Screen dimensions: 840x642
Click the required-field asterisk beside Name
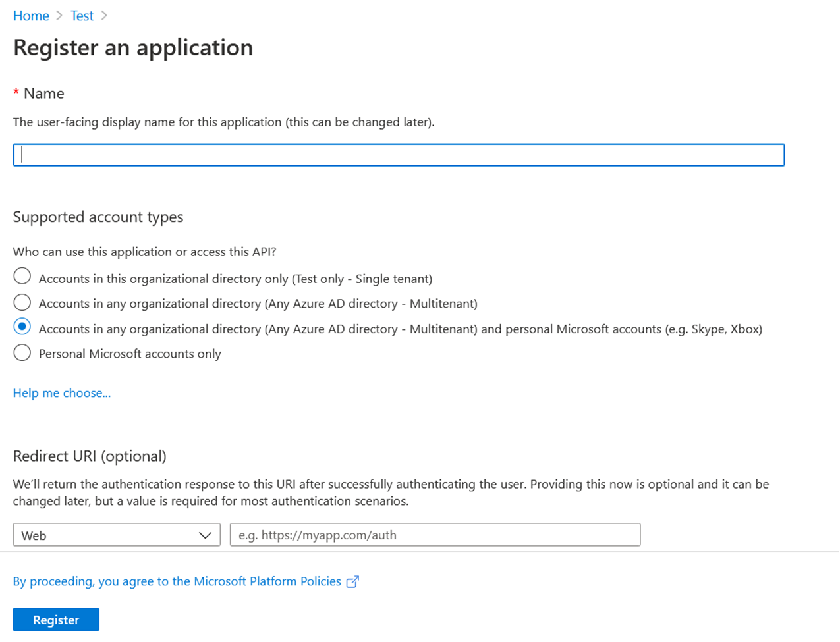pos(16,93)
